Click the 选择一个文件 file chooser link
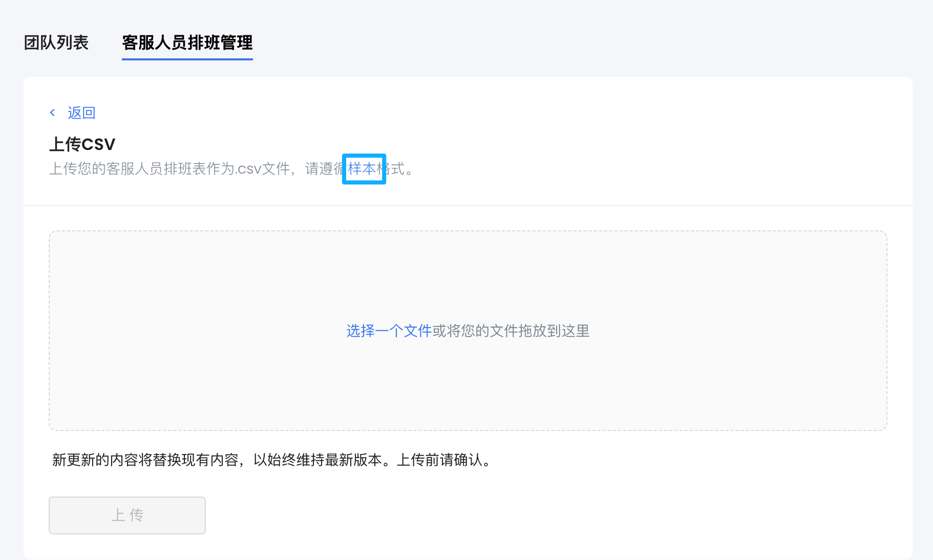This screenshot has height=560, width=933. [389, 331]
